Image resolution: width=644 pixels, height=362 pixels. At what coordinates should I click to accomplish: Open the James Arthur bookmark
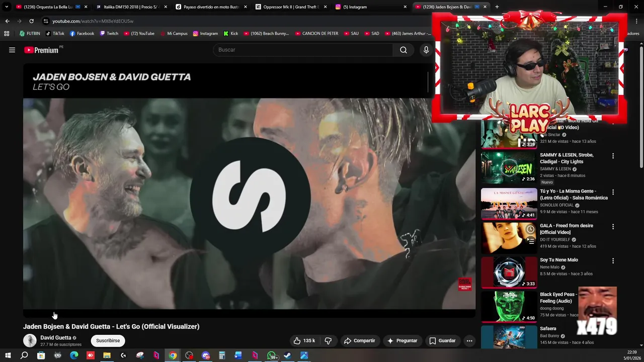tap(408, 34)
